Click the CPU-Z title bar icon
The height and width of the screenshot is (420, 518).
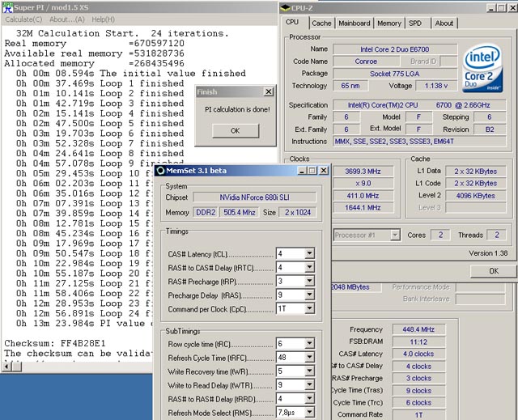pos(285,8)
